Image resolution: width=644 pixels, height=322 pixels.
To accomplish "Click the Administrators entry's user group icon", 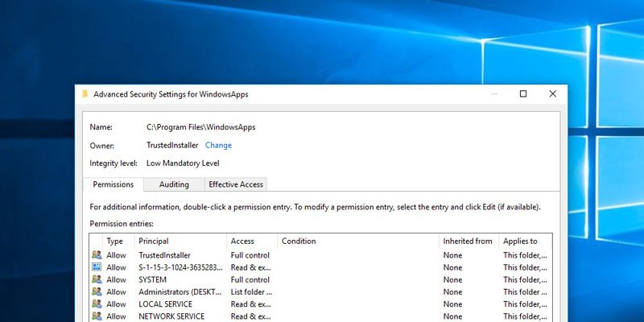I will pos(97,291).
